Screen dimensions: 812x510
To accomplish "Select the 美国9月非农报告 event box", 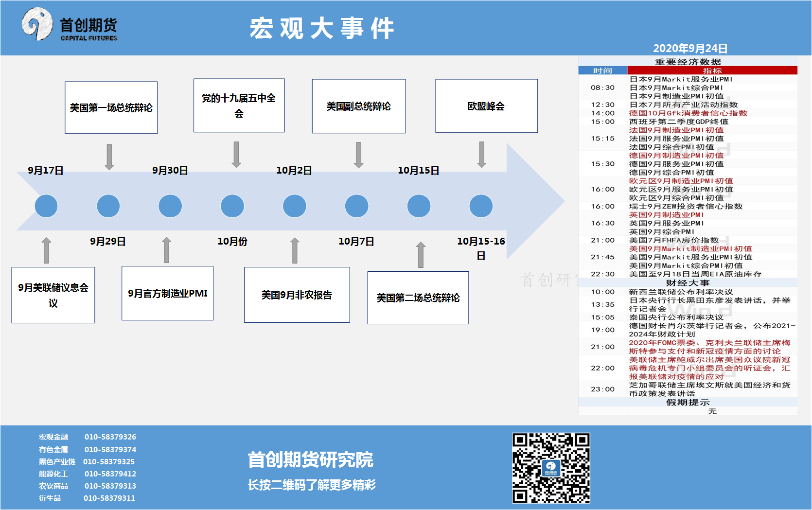I will coord(297,295).
